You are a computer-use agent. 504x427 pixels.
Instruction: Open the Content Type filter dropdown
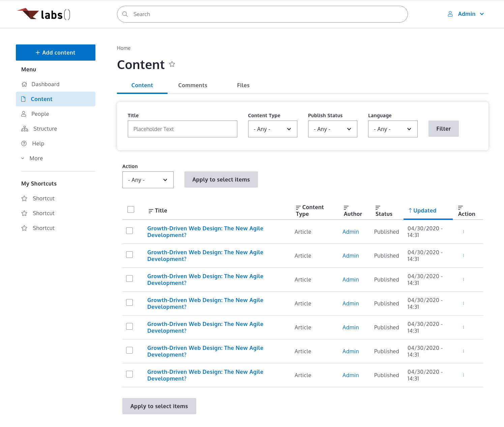click(273, 129)
